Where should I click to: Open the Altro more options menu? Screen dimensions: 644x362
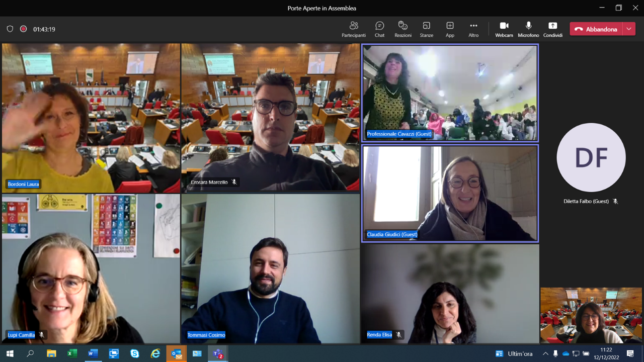coord(473,29)
